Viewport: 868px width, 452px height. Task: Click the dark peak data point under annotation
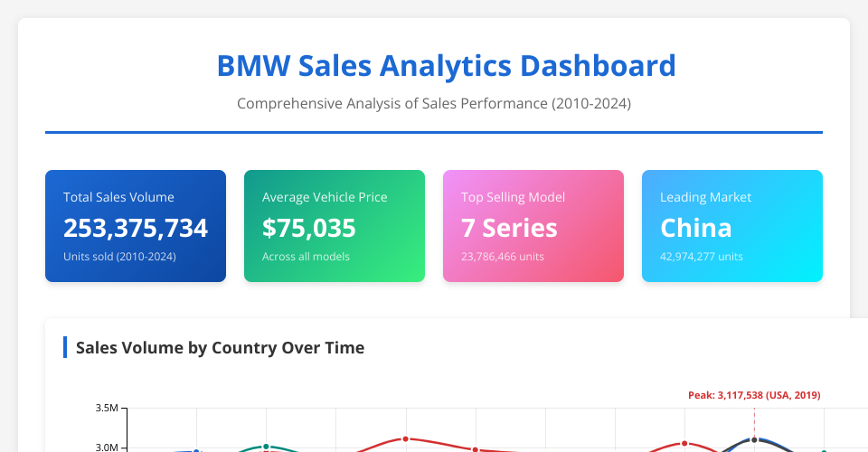[x=754, y=439]
